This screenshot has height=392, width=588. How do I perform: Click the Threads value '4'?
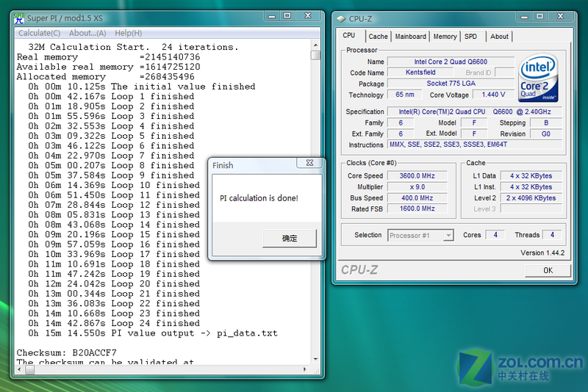[x=552, y=235]
